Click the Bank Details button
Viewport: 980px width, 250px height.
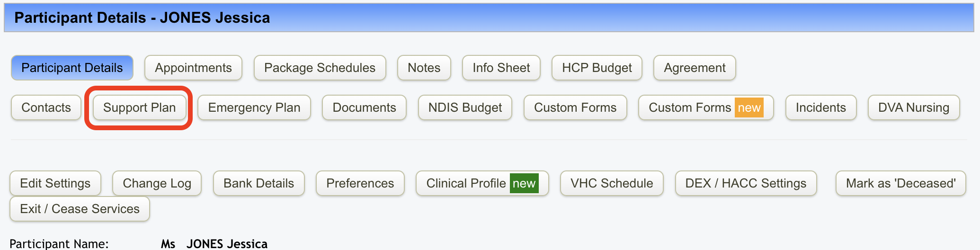(258, 183)
